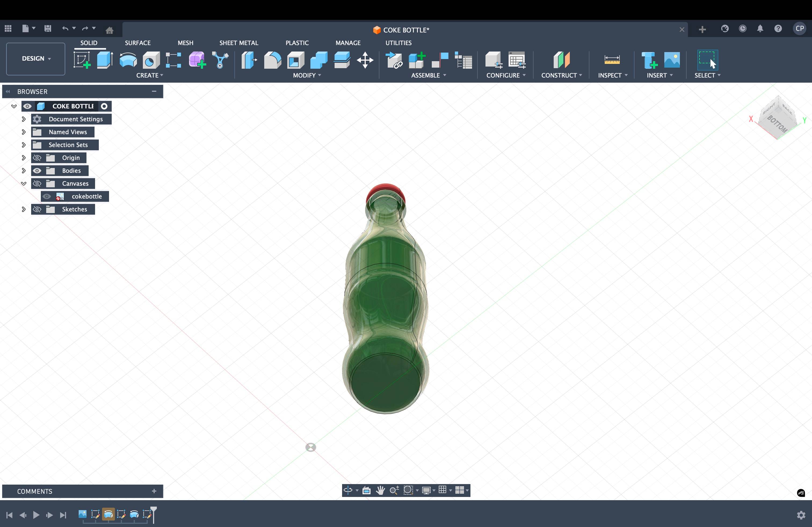The width and height of the screenshot is (812, 527).
Task: Click the New Component icon with green plus
Action: click(417, 60)
